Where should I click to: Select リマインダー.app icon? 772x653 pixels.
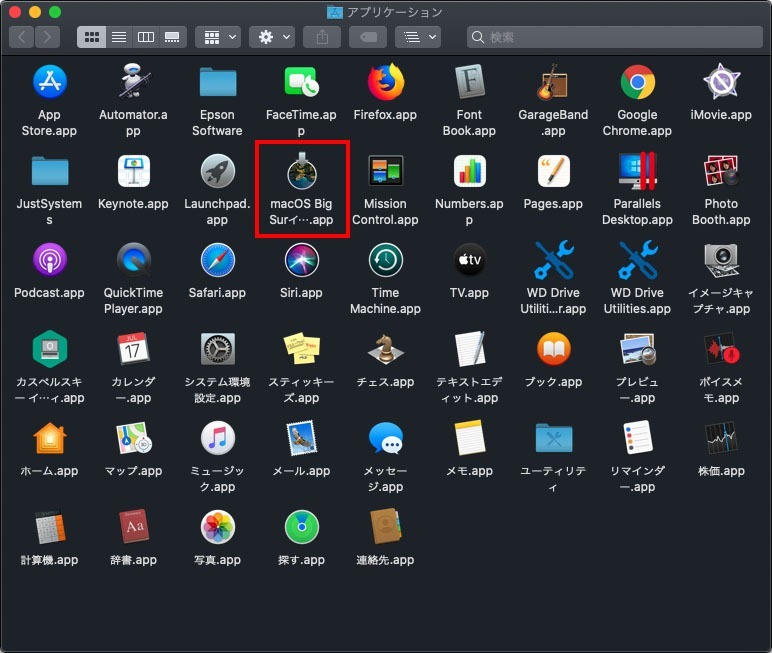[638, 438]
